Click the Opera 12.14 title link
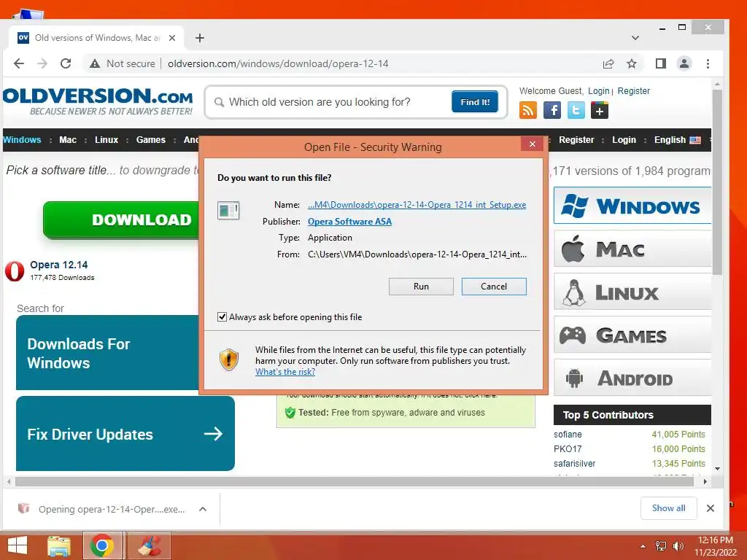This screenshot has height=560, width=747. pos(59,265)
